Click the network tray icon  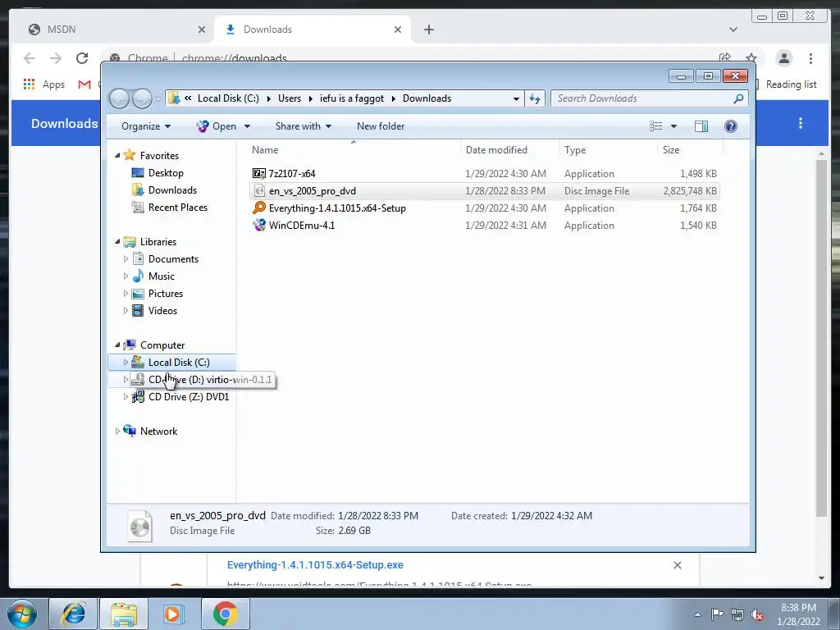pos(737,614)
